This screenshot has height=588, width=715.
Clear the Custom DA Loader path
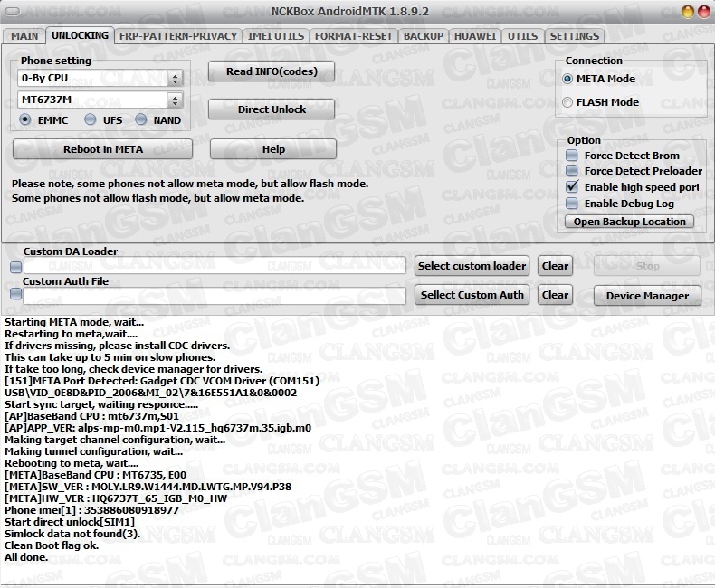click(x=555, y=266)
